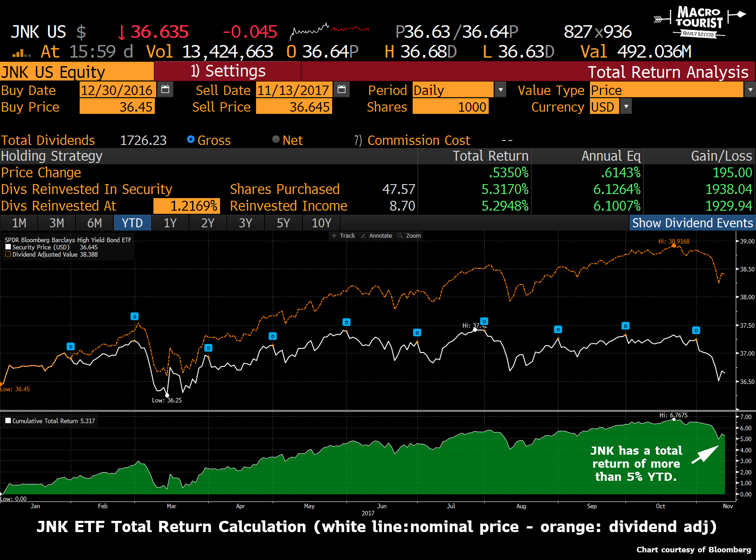Click Show Dividend Events button
This screenshot has width=756, height=560.
point(693,223)
